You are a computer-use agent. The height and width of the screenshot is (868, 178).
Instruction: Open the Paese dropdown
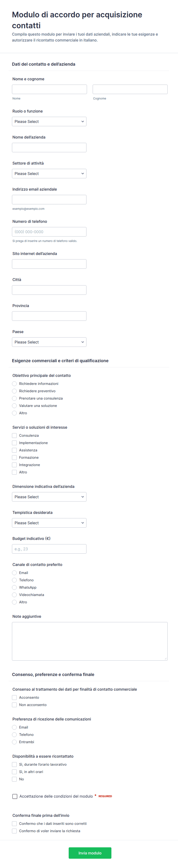click(49, 342)
